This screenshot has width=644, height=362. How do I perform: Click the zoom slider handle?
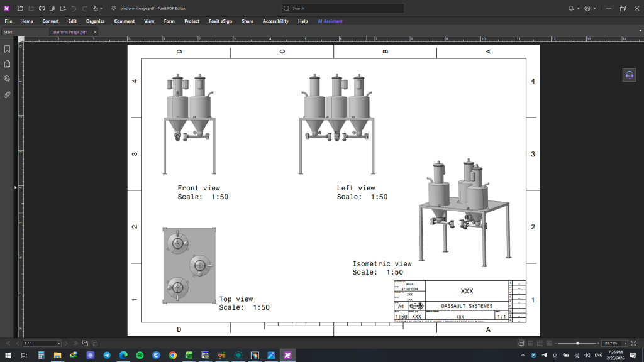coord(577,343)
